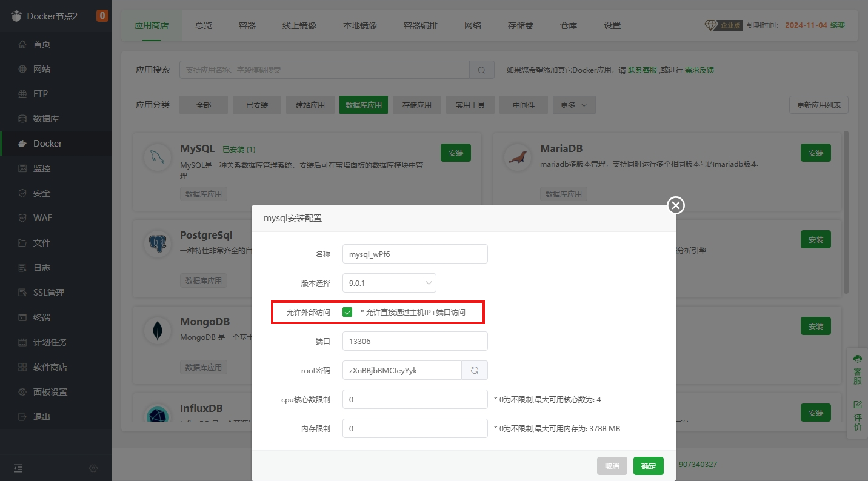
Task: Open the 软件商店 sidebar item
Action: 56,367
